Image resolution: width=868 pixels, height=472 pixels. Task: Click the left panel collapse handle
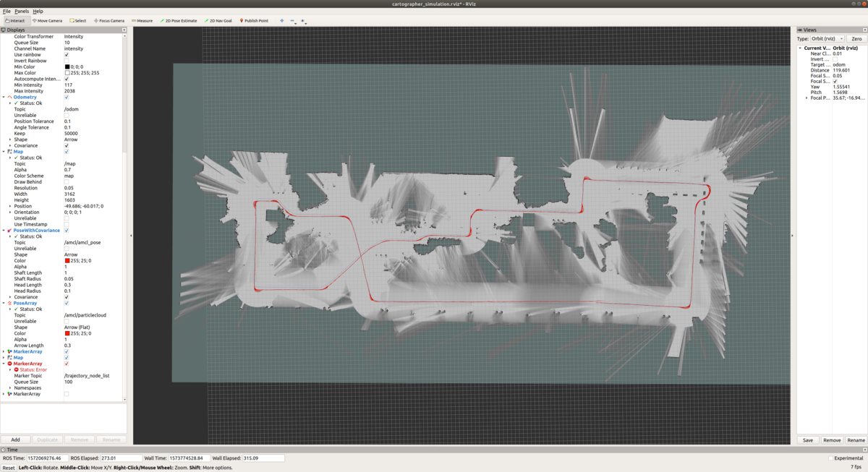(131, 236)
